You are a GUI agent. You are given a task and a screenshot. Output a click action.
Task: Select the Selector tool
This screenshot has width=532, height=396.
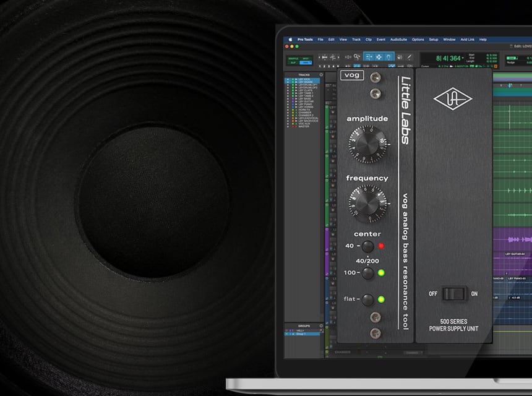coord(379,57)
